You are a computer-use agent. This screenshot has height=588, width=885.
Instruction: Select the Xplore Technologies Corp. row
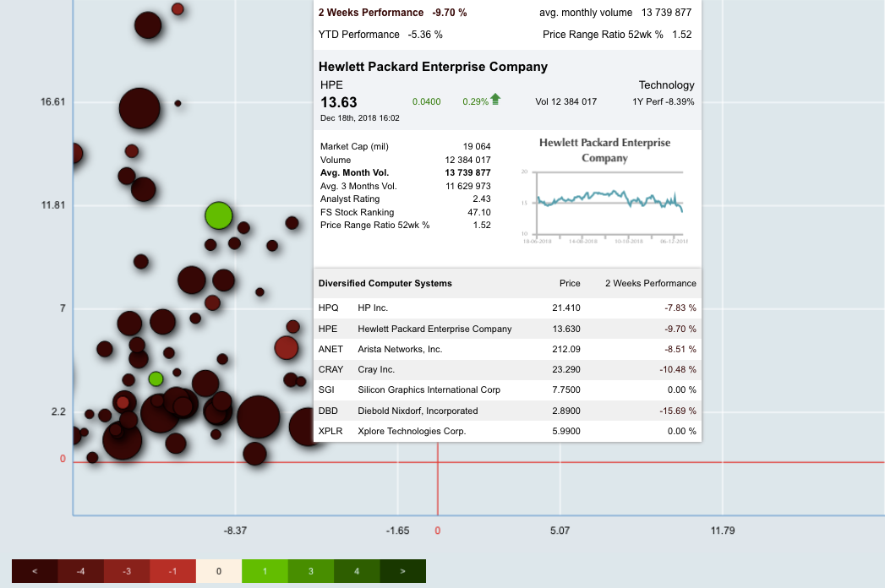click(507, 431)
